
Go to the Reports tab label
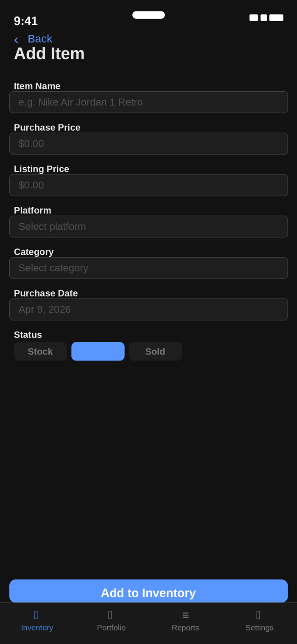[185, 627]
